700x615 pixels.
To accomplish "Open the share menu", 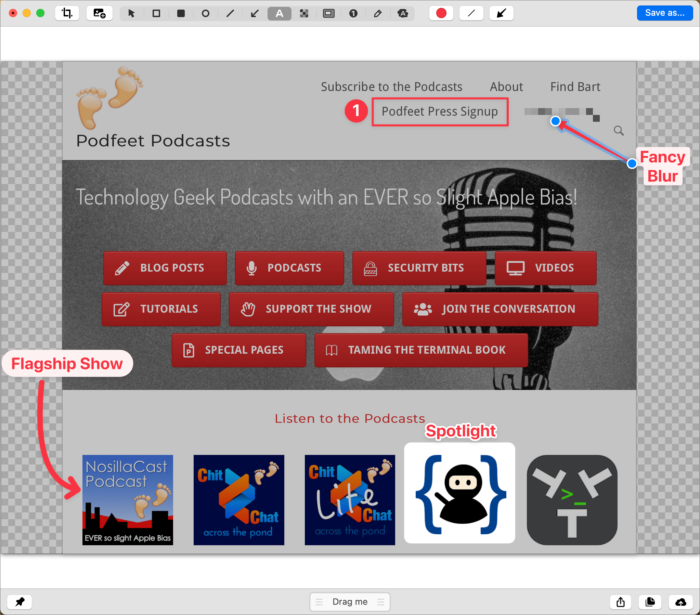I will pos(621,602).
